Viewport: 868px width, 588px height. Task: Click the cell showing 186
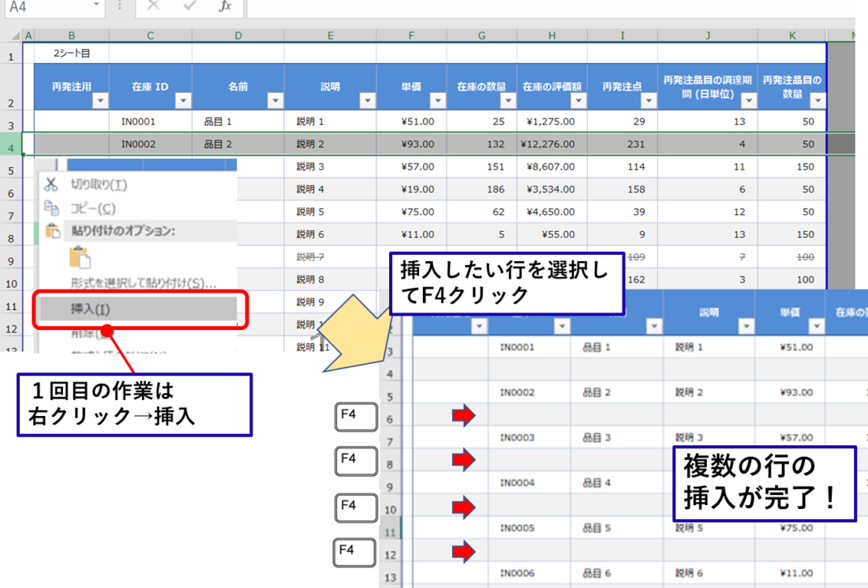pyautogui.click(x=481, y=189)
